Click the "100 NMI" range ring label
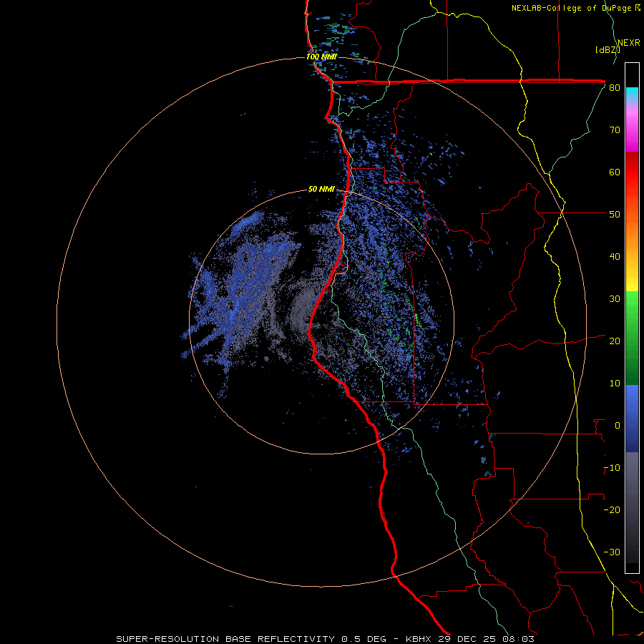Screen dimensions: 644x644 pyautogui.click(x=321, y=57)
